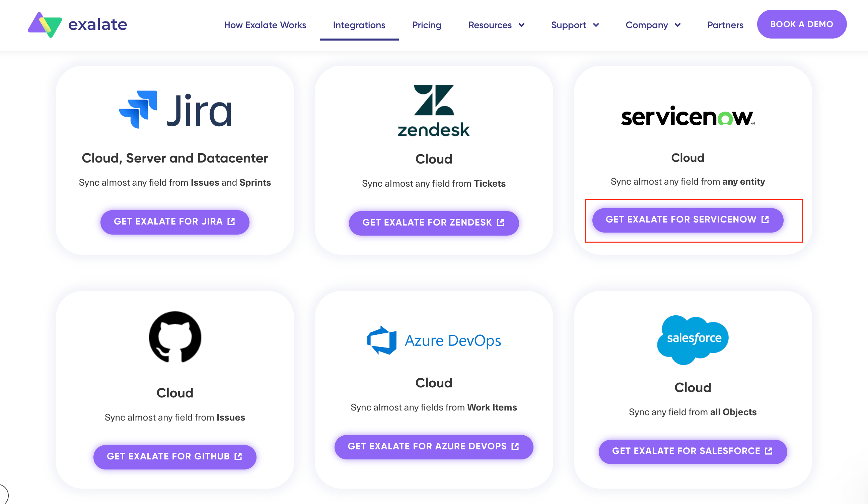Open the Integrations nav tab
The height and width of the screenshot is (504, 868).
pos(359,25)
